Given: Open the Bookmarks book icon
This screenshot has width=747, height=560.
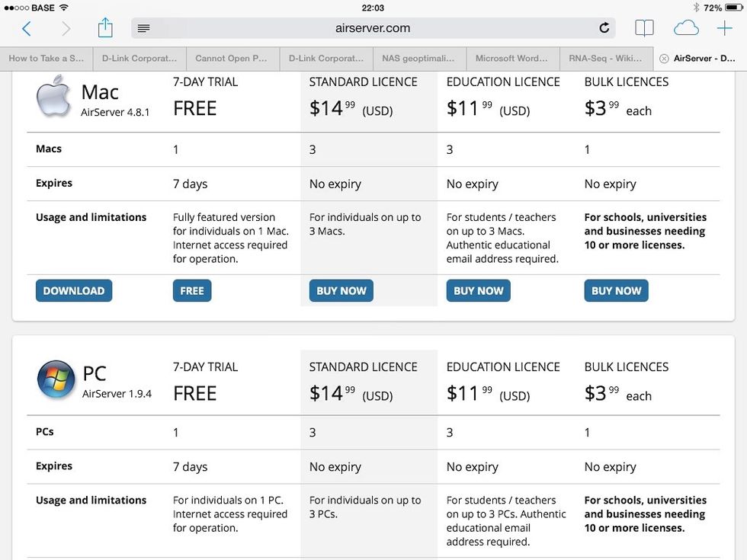Looking at the screenshot, I should click(x=644, y=28).
